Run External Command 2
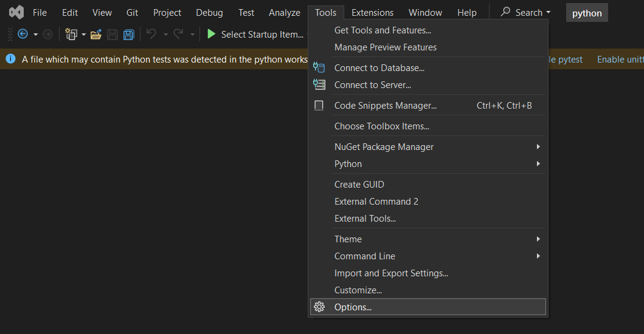This screenshot has height=334, width=644. tap(428, 202)
